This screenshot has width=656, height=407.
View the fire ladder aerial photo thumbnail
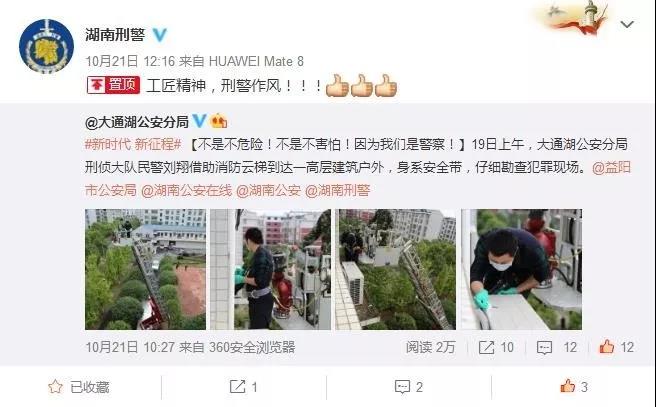tap(145, 269)
